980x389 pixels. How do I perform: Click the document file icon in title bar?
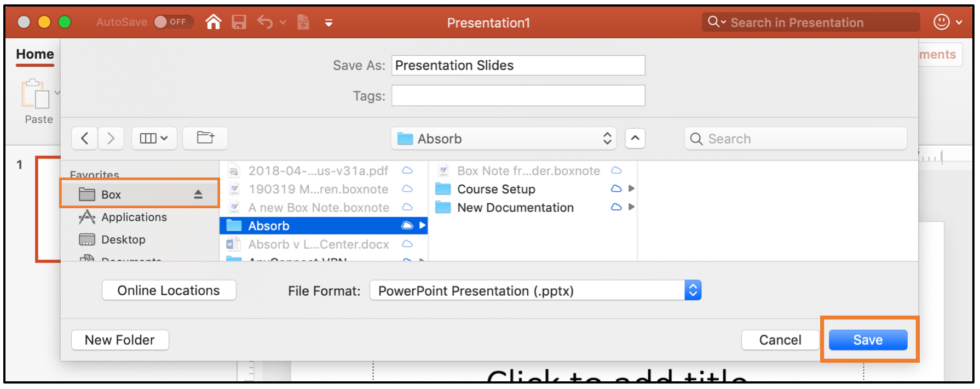[x=303, y=22]
